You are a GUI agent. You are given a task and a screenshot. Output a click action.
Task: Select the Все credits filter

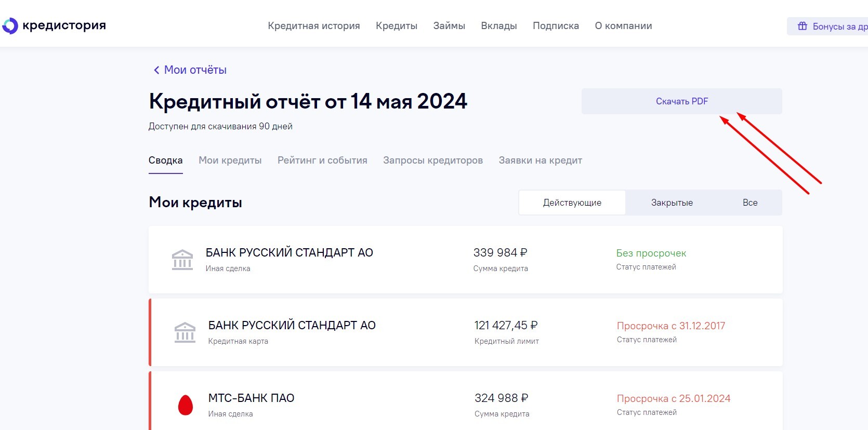pos(749,203)
